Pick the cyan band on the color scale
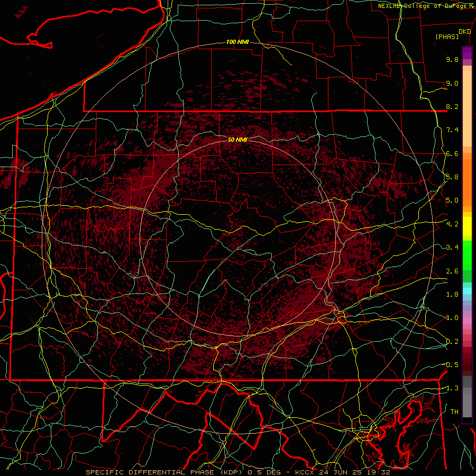 pos(467,291)
